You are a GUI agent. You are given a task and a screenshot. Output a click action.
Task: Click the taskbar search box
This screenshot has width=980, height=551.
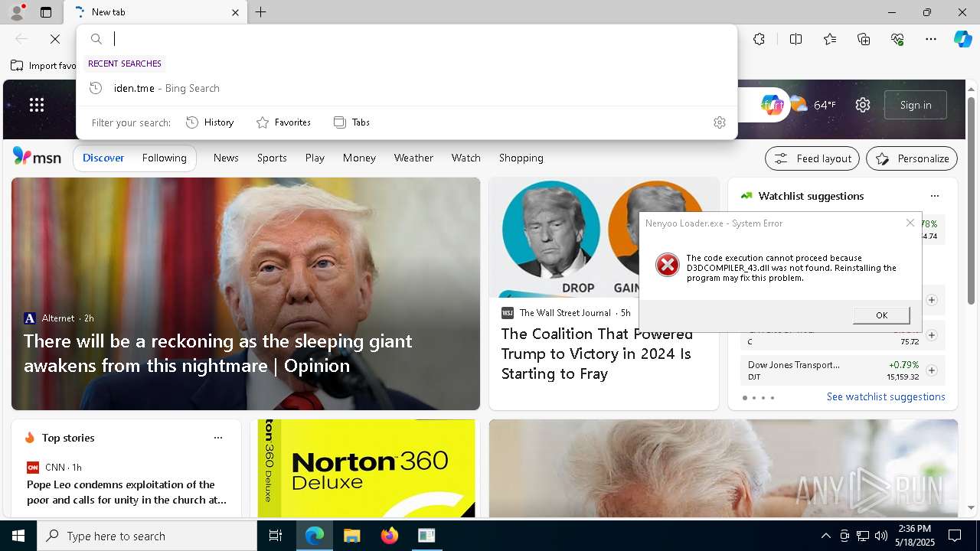(x=147, y=536)
